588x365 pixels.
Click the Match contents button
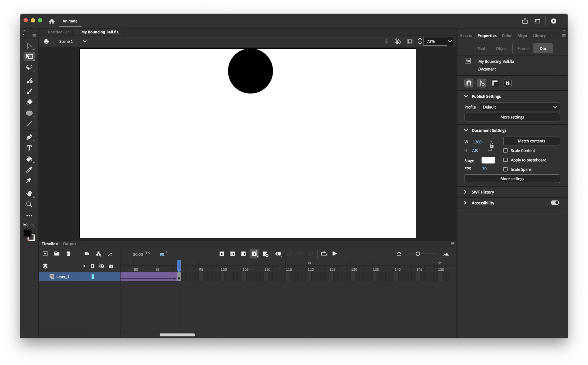pos(531,141)
